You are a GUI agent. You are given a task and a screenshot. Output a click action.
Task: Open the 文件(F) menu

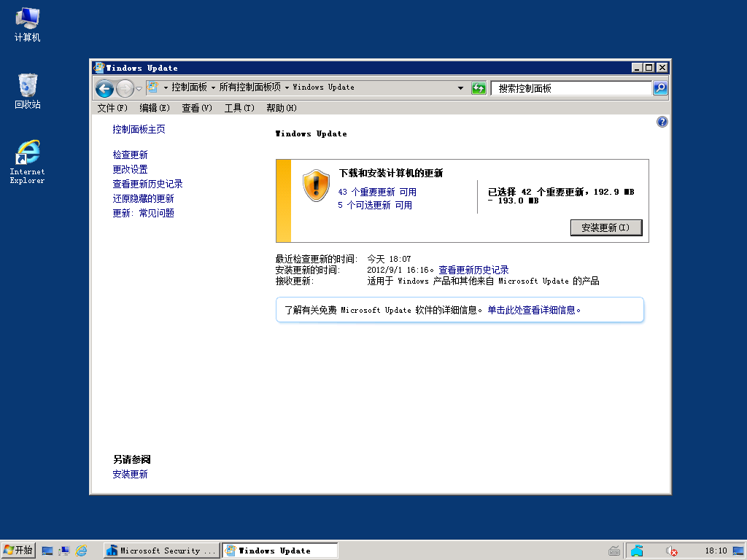click(x=112, y=108)
